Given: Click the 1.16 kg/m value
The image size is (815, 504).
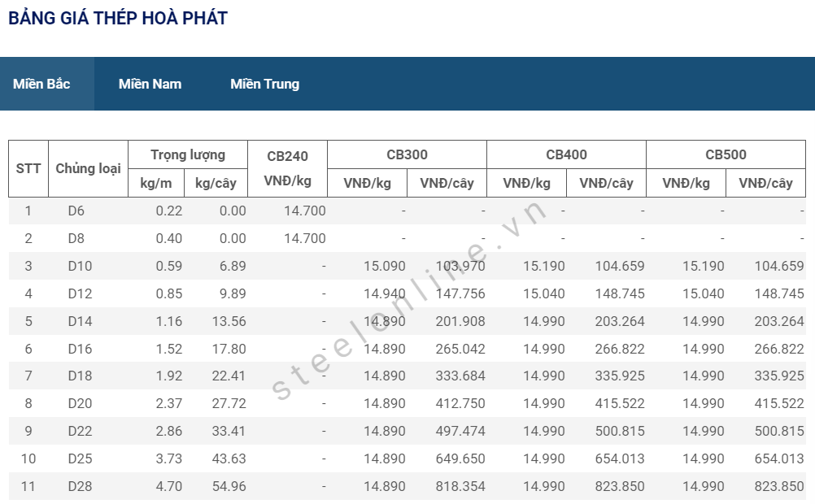Looking at the screenshot, I should [x=169, y=321].
